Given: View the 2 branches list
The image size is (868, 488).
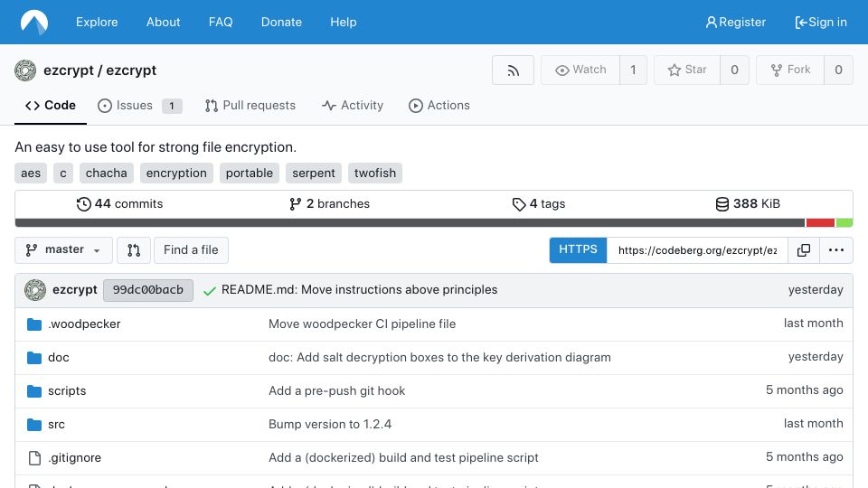Looking at the screenshot, I should [x=329, y=204].
